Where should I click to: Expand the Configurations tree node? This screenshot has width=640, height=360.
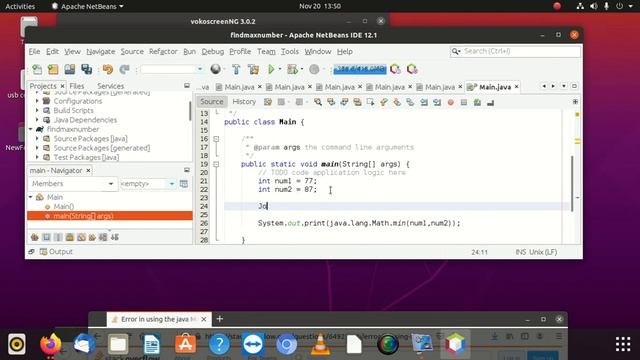tap(37, 101)
